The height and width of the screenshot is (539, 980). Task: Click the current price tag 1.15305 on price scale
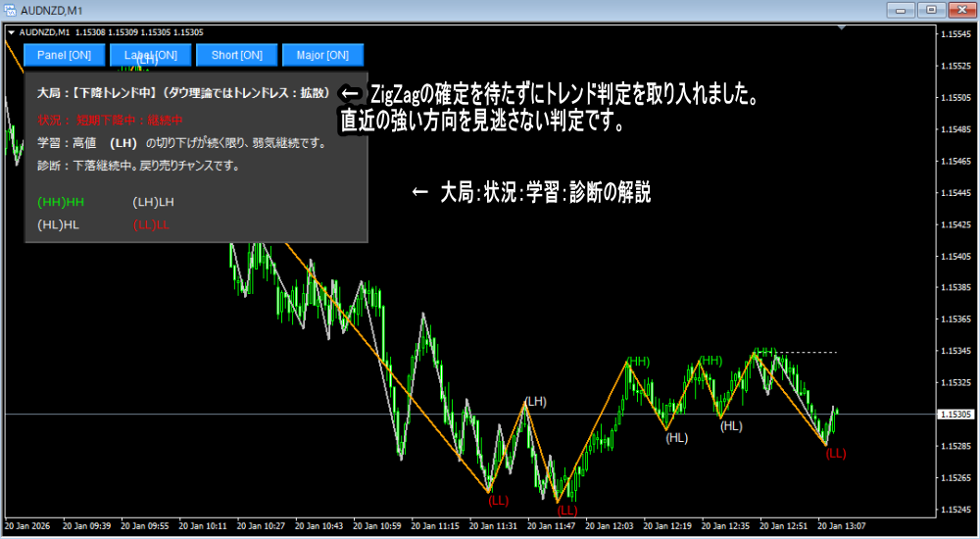pyautogui.click(x=955, y=415)
